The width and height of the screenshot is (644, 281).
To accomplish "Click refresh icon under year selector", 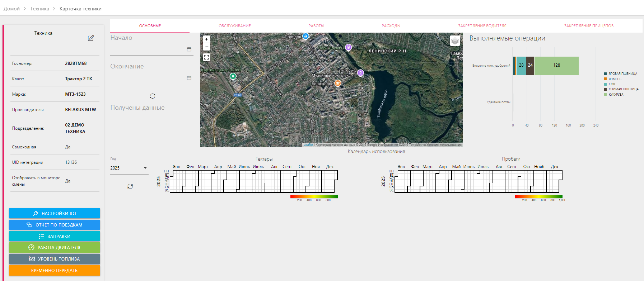I will [x=130, y=186].
